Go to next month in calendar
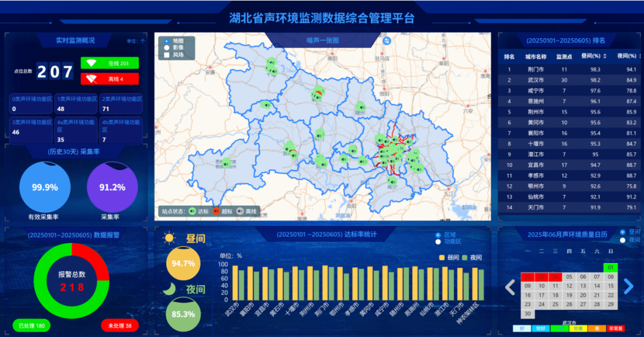644x337 pixels. click(x=628, y=287)
